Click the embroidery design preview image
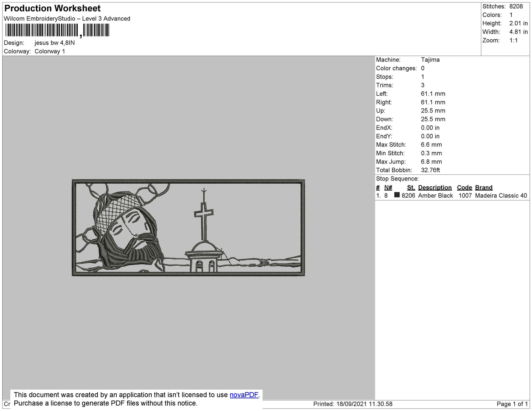Viewport: 532px width, 411px height. click(189, 228)
